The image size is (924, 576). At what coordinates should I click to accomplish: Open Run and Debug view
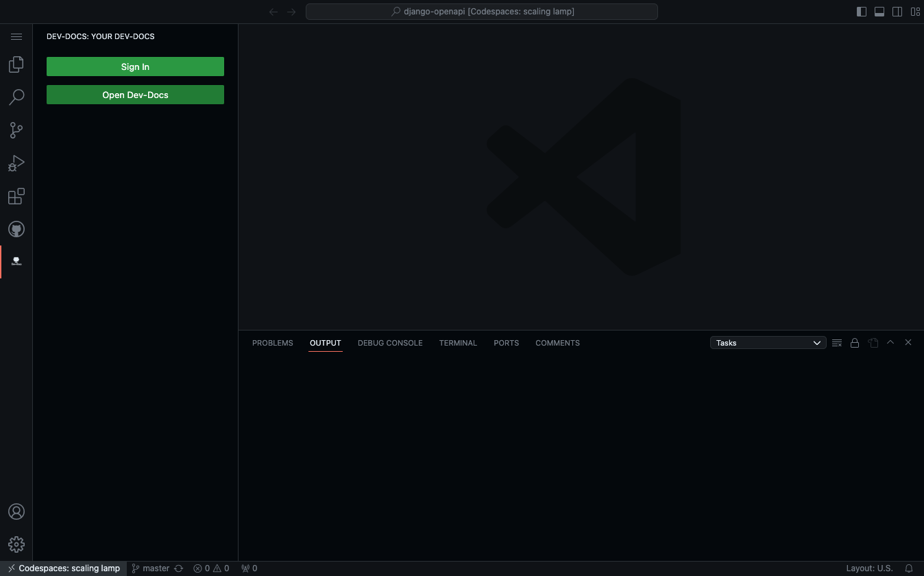(16, 163)
